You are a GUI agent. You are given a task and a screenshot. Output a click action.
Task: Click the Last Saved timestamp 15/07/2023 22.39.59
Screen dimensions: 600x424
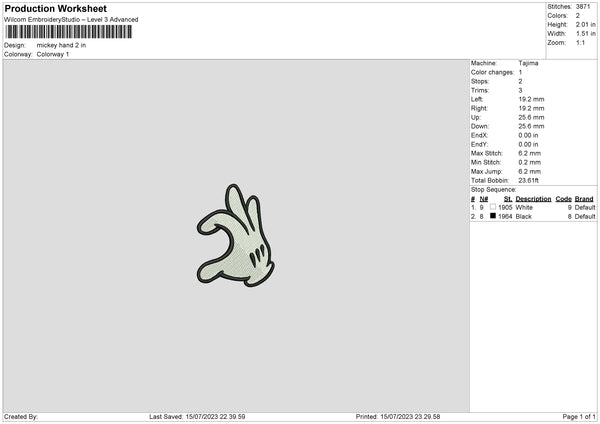coord(215,417)
